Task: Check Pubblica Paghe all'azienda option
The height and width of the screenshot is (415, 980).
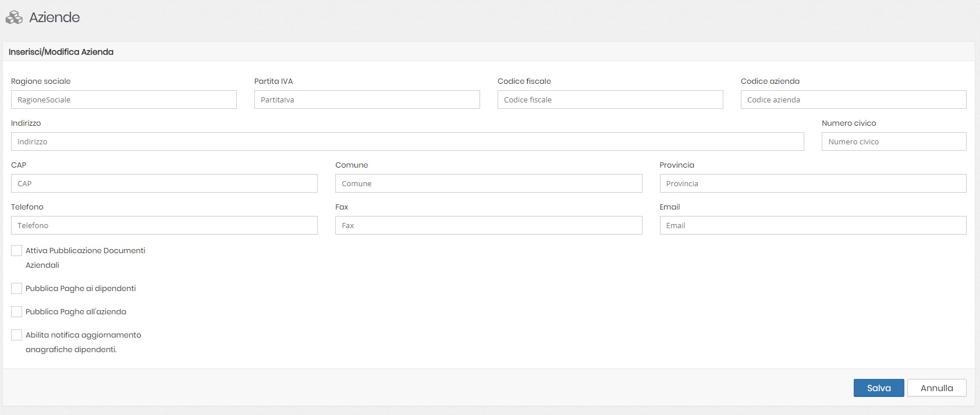Action: [16, 312]
